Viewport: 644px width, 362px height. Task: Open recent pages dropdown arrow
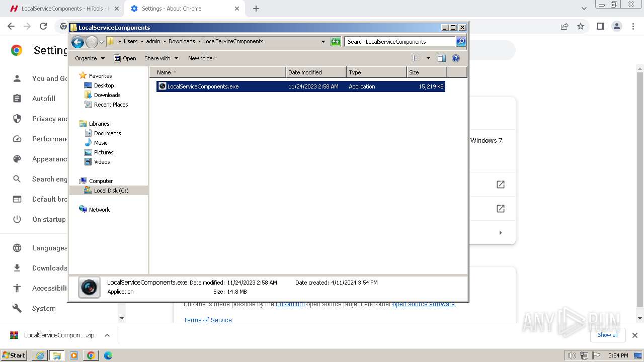pos(101,42)
